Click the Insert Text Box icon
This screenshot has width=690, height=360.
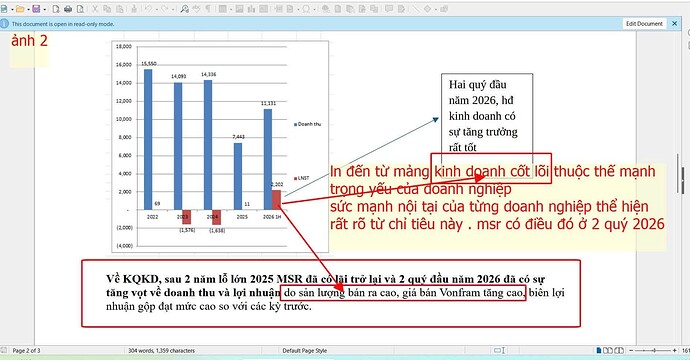point(264,9)
